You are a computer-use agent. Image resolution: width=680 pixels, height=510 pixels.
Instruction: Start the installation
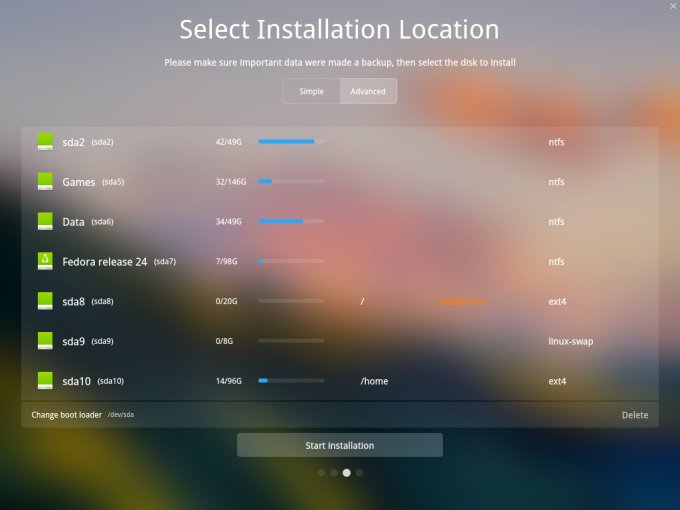click(340, 445)
